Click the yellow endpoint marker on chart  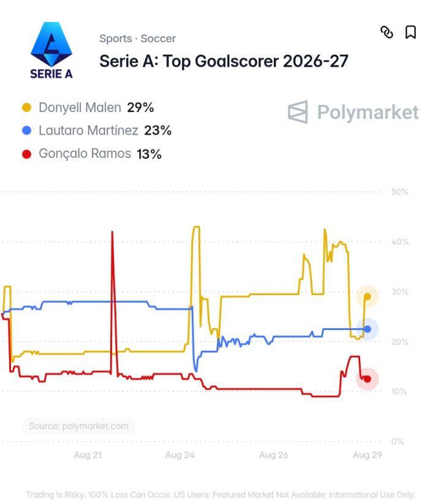(x=367, y=296)
